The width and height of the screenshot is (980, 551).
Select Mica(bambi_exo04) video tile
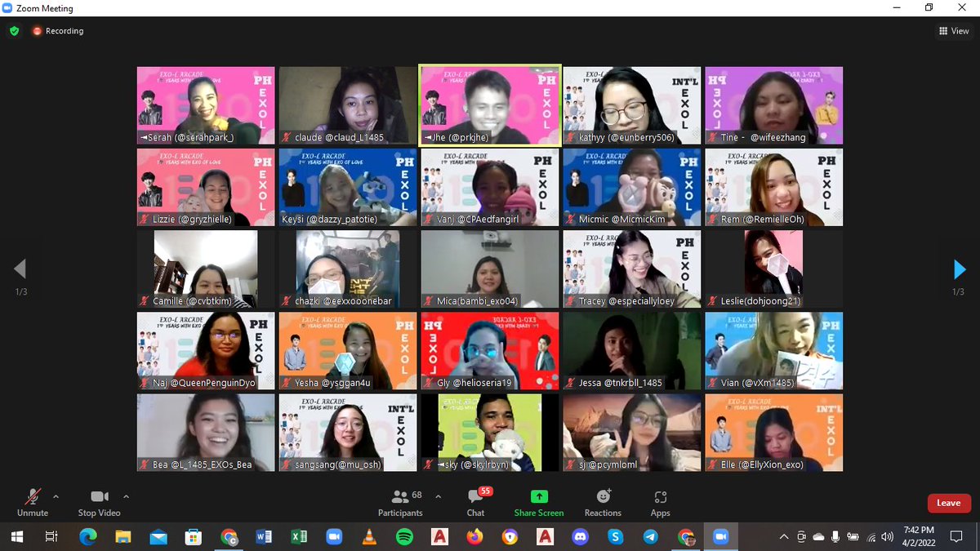coord(490,269)
